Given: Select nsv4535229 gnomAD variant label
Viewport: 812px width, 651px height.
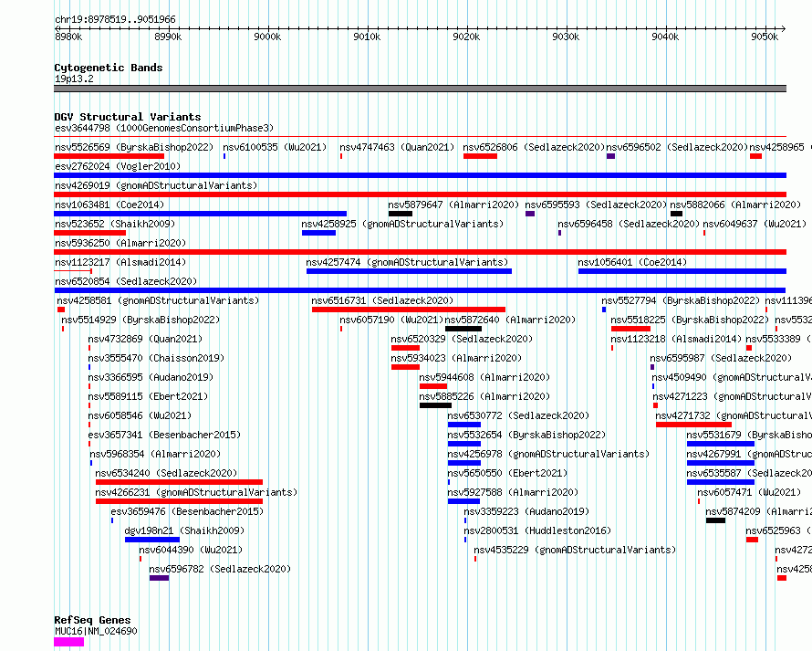Looking at the screenshot, I should click(x=575, y=550).
